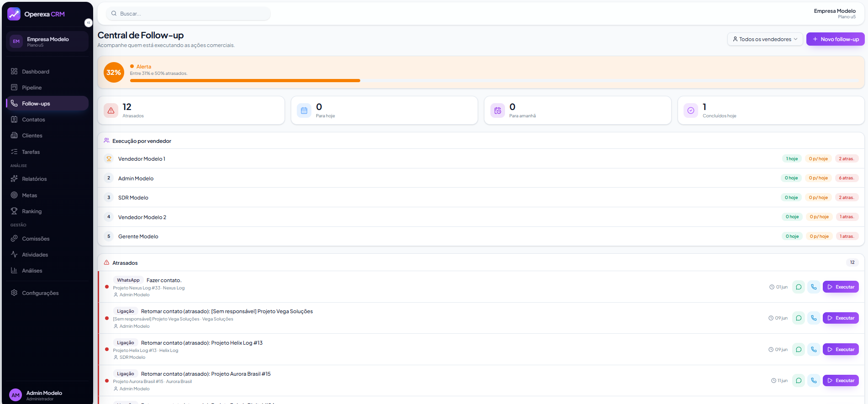Viewport: 868px width, 404px height.
Task: Click the 2 atras. badge for SDR Modelo
Action: pos(846,198)
